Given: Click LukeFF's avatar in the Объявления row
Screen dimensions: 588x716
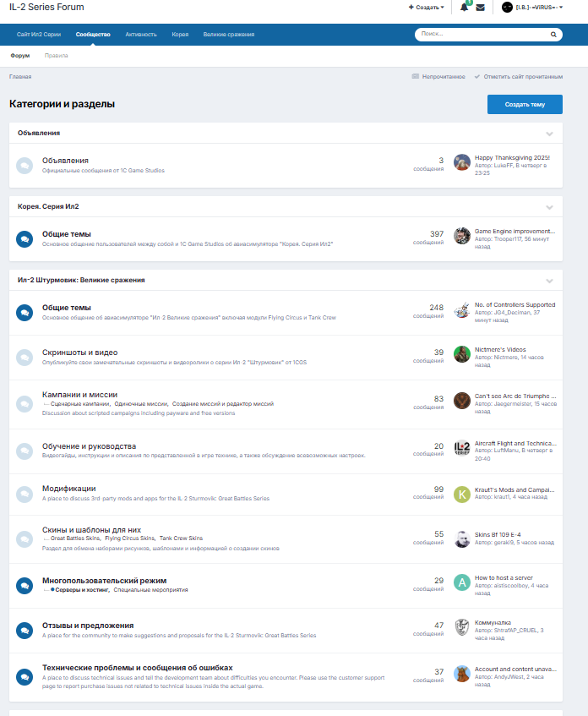Looking at the screenshot, I should (x=461, y=162).
